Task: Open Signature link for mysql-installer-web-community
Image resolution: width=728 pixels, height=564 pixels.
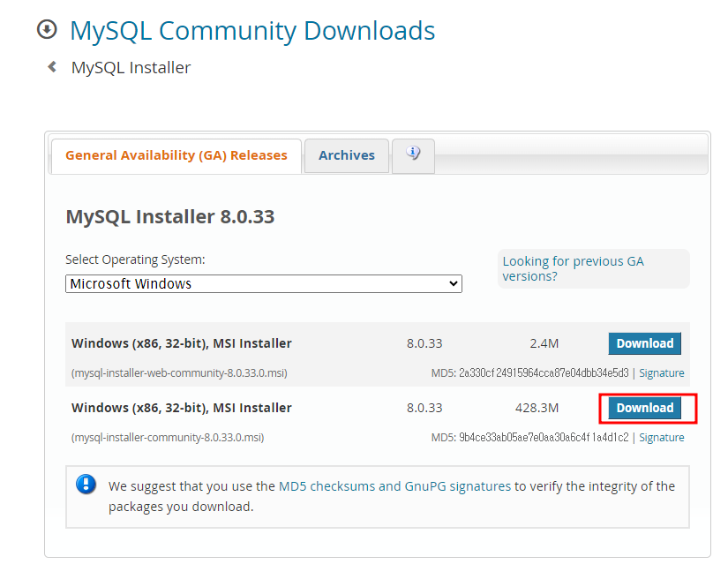Action: click(662, 373)
